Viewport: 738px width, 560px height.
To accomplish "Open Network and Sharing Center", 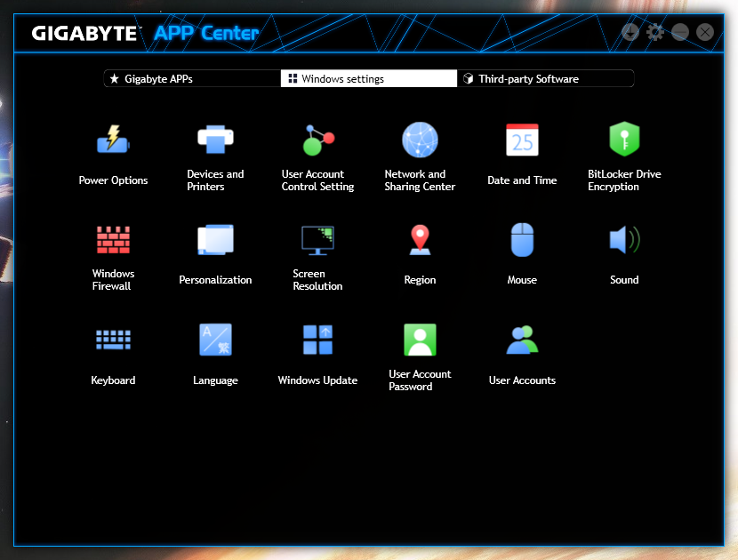I will 420,140.
